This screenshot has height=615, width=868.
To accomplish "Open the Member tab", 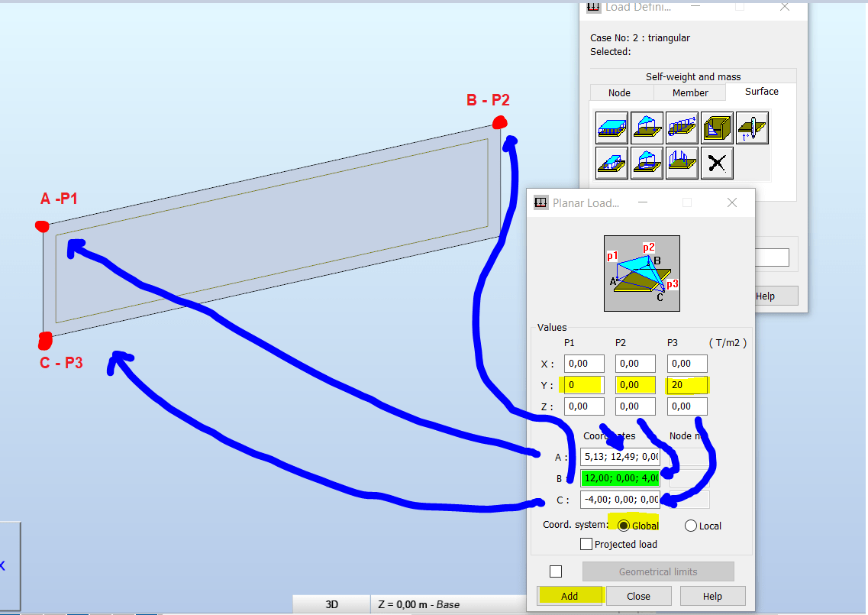I will [x=690, y=92].
